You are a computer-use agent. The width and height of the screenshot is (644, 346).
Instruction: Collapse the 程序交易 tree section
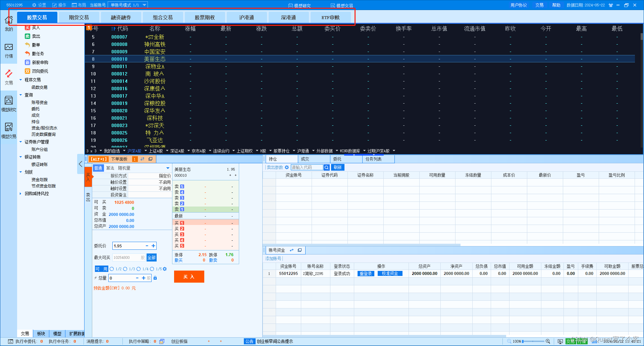tap(20, 80)
